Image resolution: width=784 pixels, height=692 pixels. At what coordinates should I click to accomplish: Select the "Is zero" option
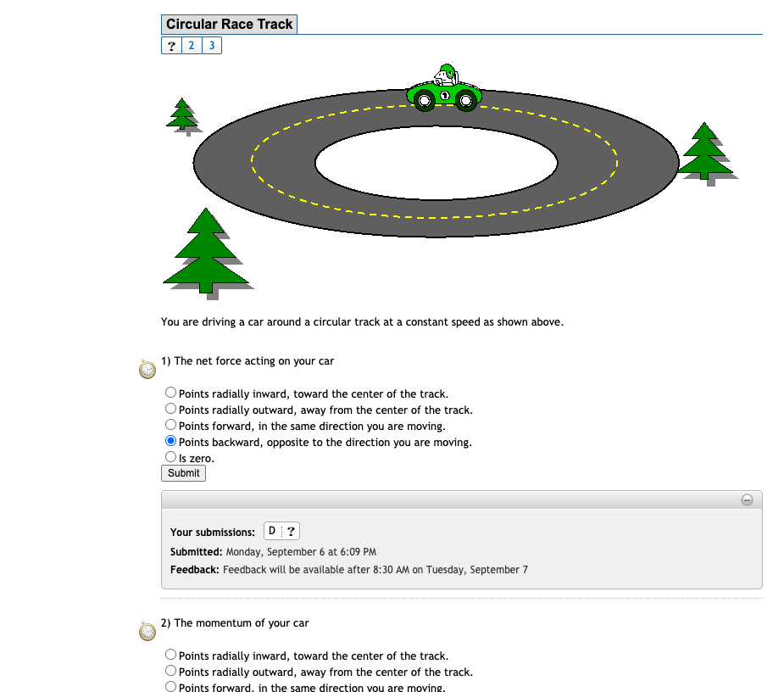pyautogui.click(x=170, y=456)
